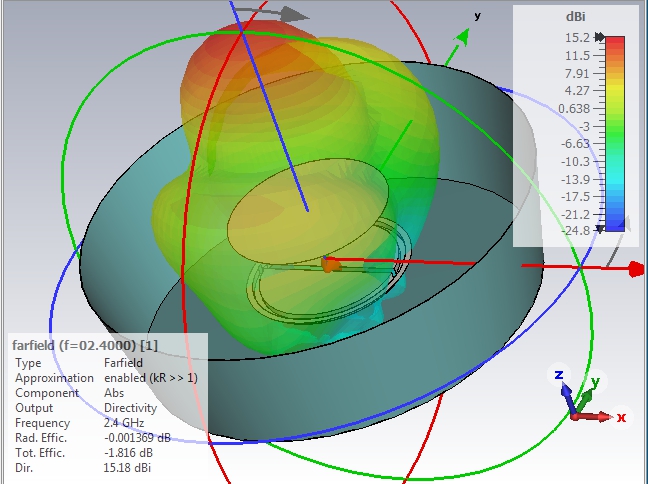Click the blue z axis on orientation triad

click(x=567, y=396)
